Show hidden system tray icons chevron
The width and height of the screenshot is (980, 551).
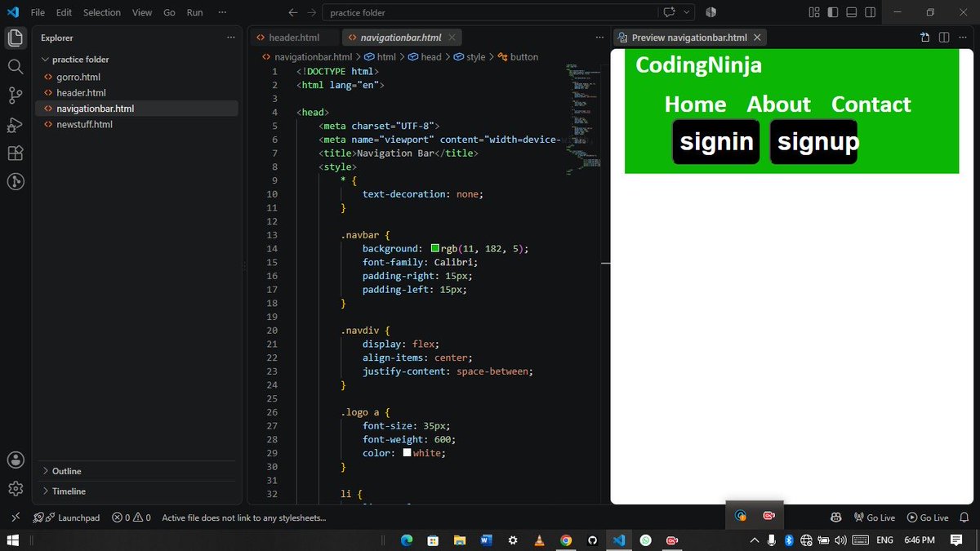(x=755, y=540)
